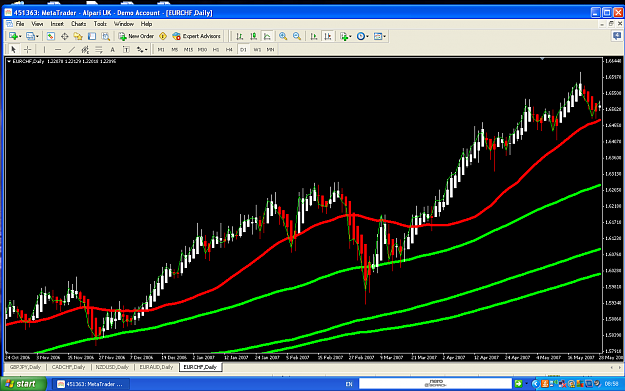Switch timeframe to W1
This screenshot has width=625, height=391.
(257, 49)
